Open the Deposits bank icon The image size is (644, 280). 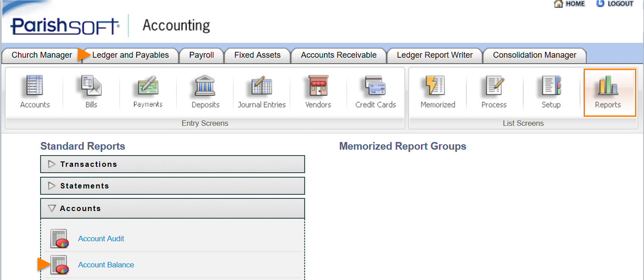(x=205, y=86)
